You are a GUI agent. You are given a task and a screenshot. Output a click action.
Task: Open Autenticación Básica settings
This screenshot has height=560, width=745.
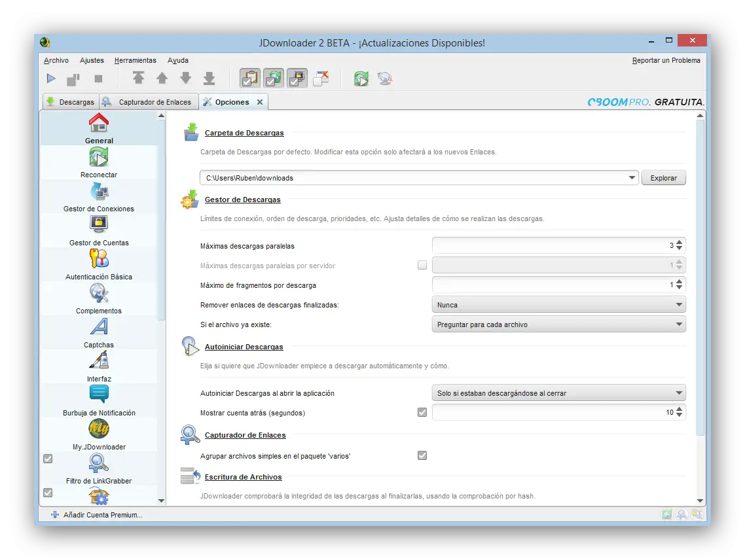click(x=99, y=264)
